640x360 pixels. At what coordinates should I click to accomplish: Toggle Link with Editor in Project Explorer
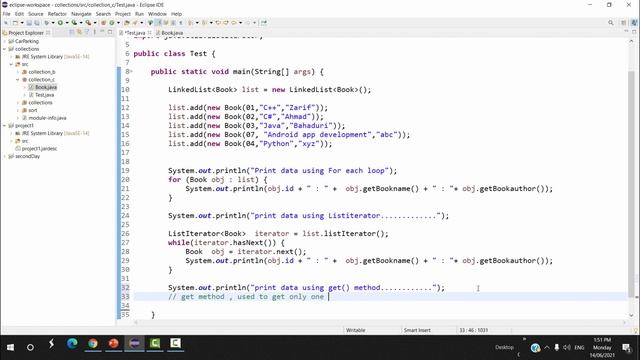(79, 32)
